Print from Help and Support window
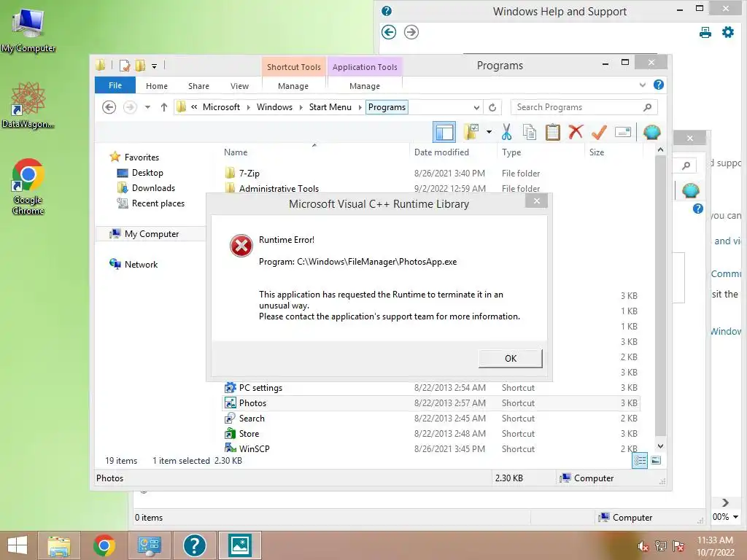747x560 pixels. [705, 32]
